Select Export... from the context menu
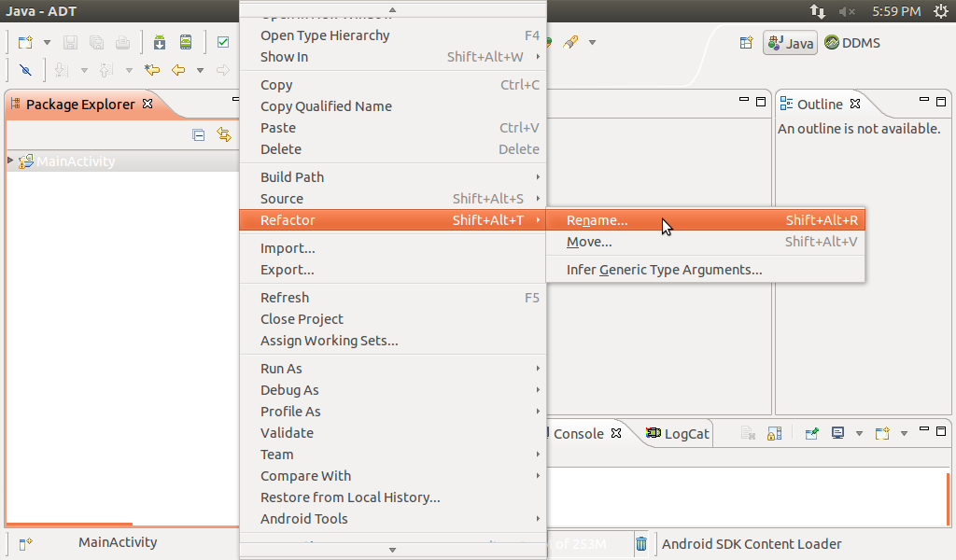 tap(393, 270)
